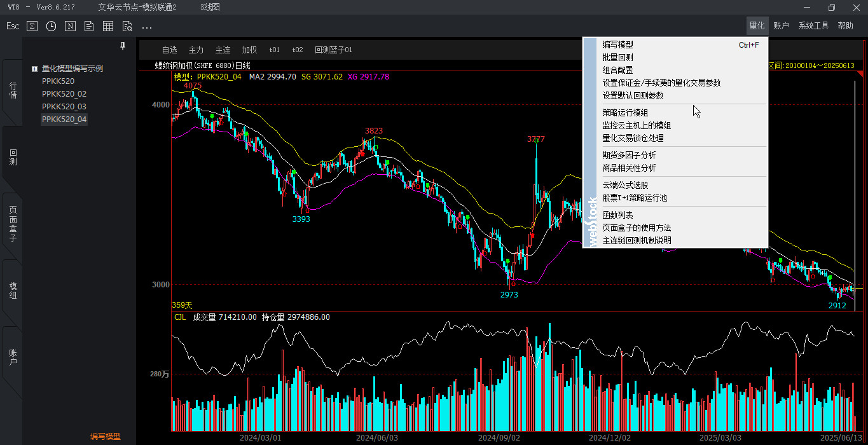
Task: Switch to the 模组 side tab
Action: pyautogui.click(x=13, y=291)
